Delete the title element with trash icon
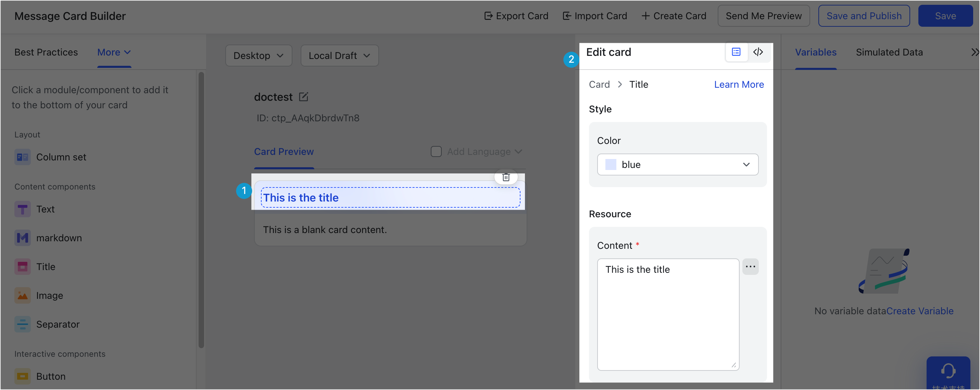The height and width of the screenshot is (390, 980). click(x=506, y=177)
